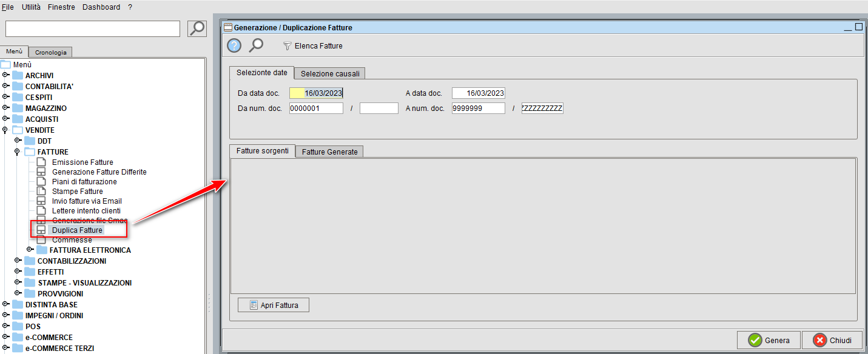Click the Apri Fattura button
The width and height of the screenshot is (868, 354).
click(273, 304)
